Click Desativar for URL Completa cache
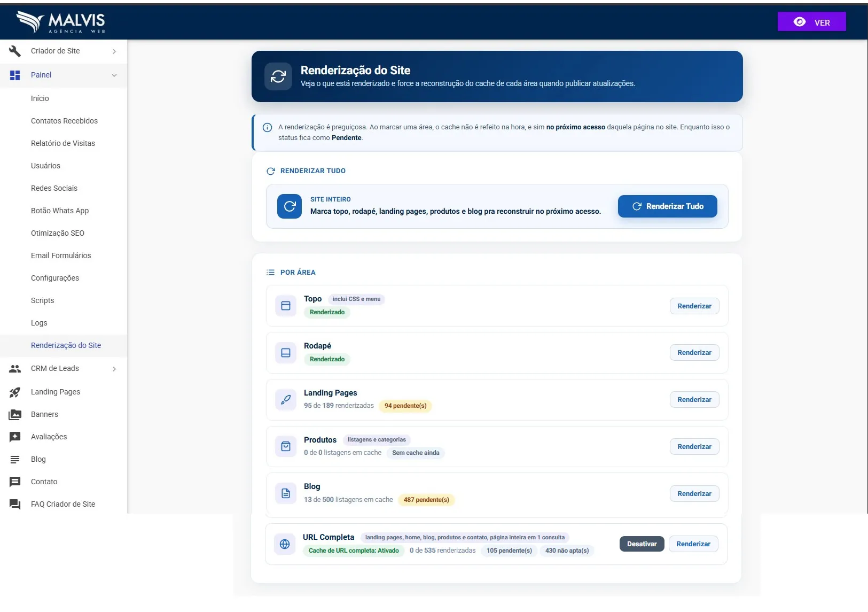 pos(642,544)
